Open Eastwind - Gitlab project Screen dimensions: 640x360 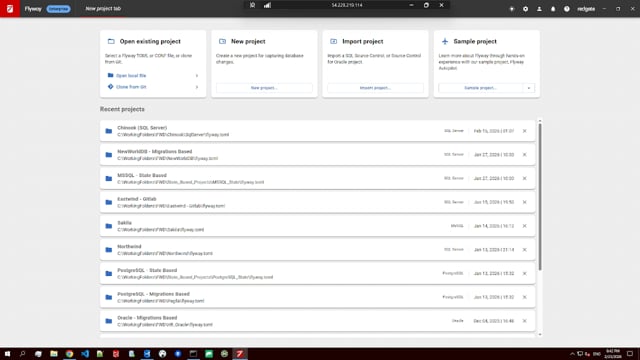[317, 202]
